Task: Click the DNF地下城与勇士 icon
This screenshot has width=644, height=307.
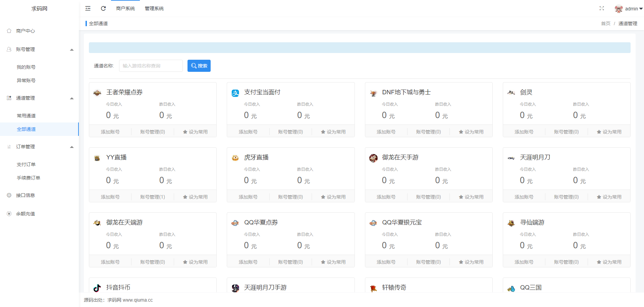Action: (373, 93)
